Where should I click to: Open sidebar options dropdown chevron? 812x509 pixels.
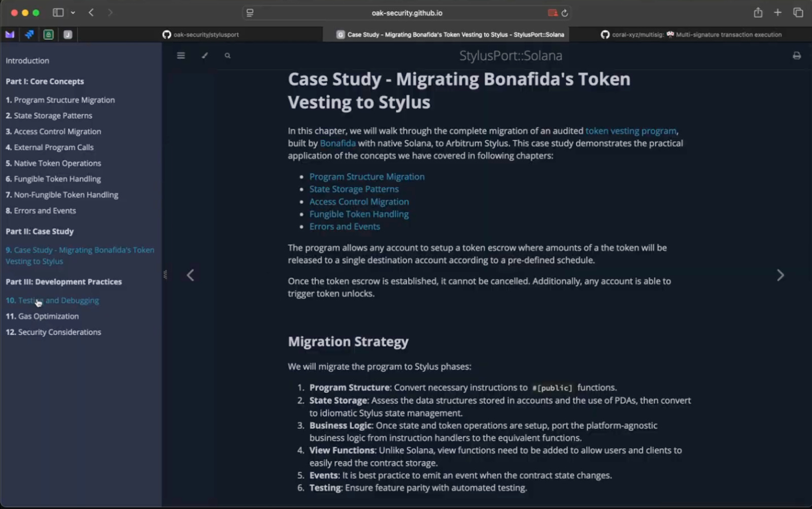coord(73,13)
